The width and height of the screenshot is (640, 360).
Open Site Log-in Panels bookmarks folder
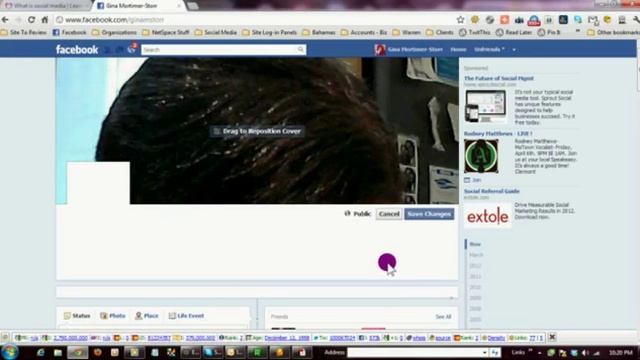click(269, 32)
